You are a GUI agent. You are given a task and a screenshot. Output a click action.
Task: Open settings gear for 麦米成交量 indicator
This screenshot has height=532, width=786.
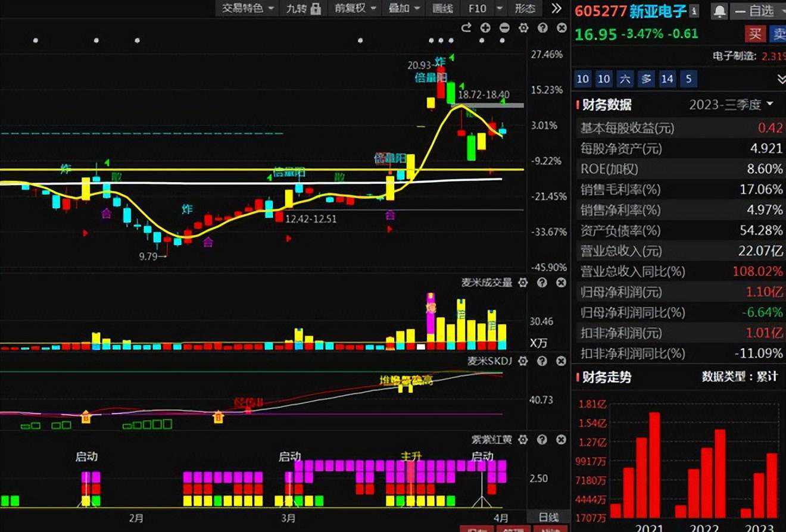click(523, 283)
